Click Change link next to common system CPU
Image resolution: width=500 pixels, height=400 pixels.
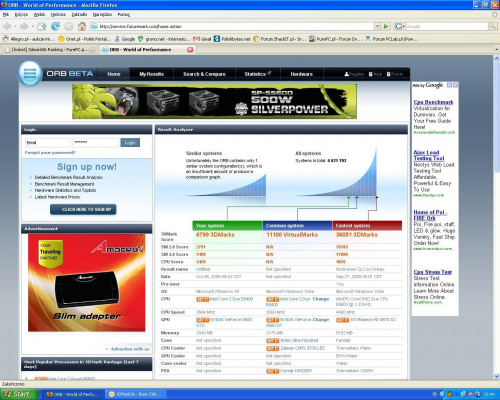(x=321, y=299)
